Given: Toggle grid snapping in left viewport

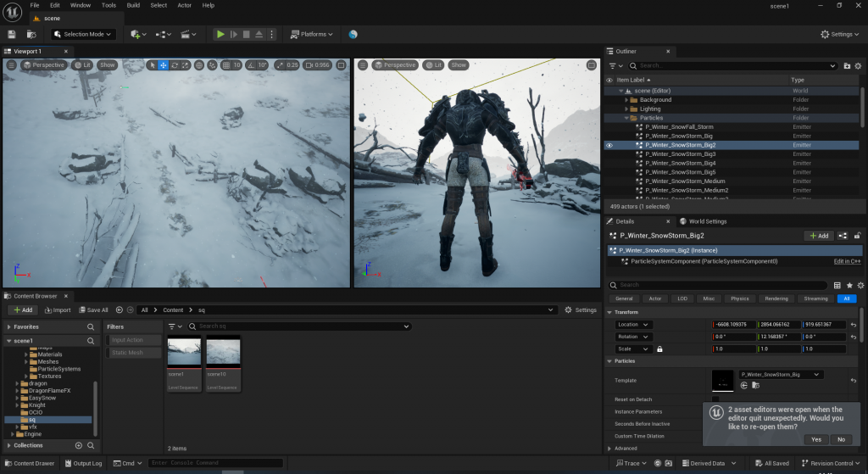Looking at the screenshot, I should point(226,65).
